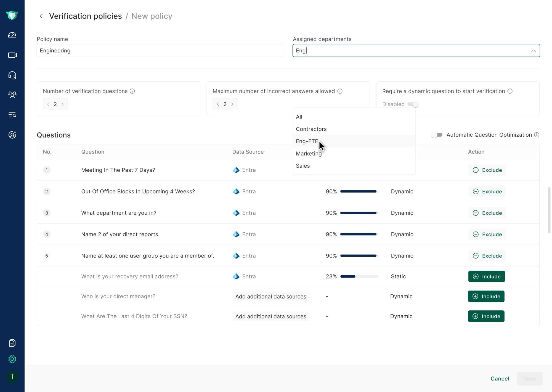Collapse the Assigned departments dropdown chevron

pyautogui.click(x=533, y=51)
